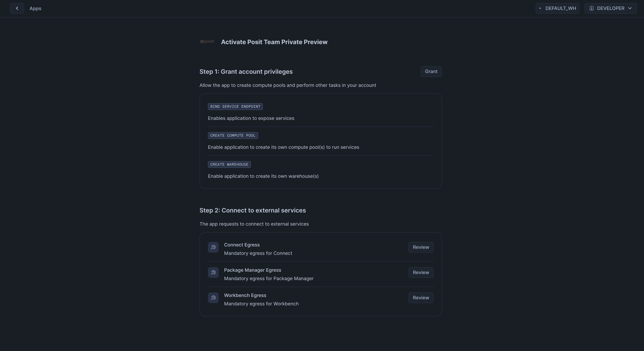Review the Package Manager Egress connection
This screenshot has width=644, height=351.
(421, 273)
